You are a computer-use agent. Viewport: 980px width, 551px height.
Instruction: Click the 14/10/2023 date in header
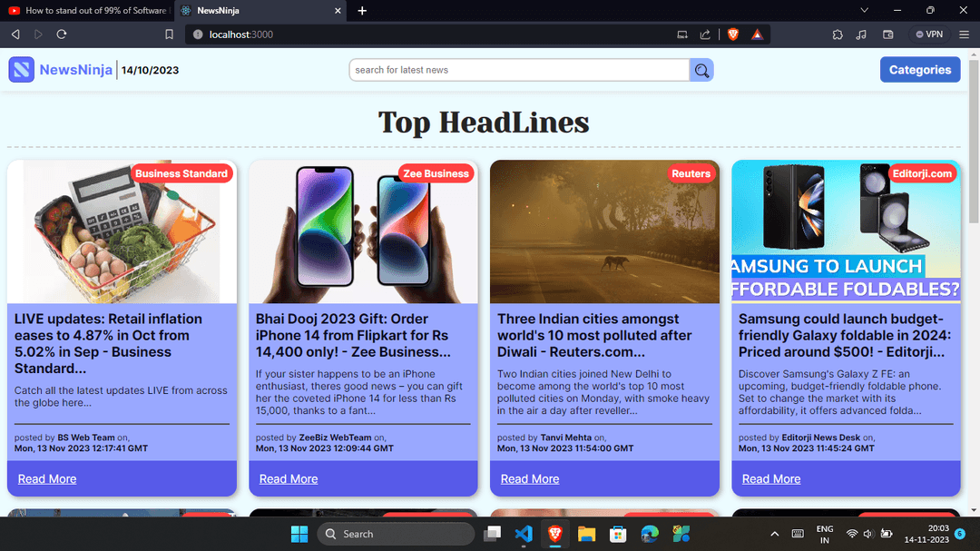[x=150, y=70]
